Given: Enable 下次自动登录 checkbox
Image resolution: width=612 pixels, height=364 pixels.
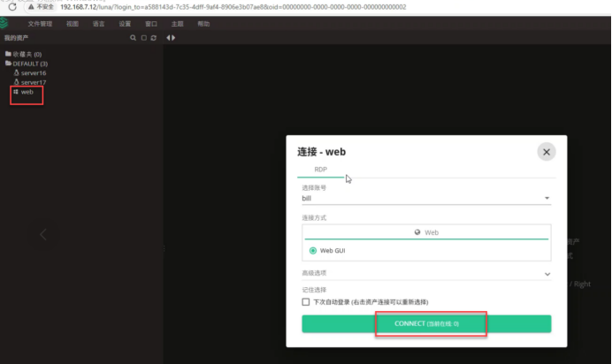Looking at the screenshot, I should point(306,301).
